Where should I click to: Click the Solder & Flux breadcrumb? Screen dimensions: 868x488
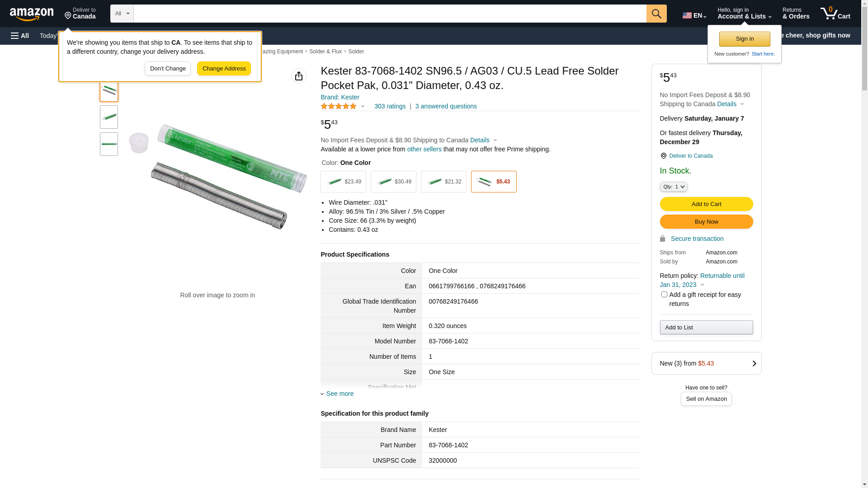[x=325, y=52]
